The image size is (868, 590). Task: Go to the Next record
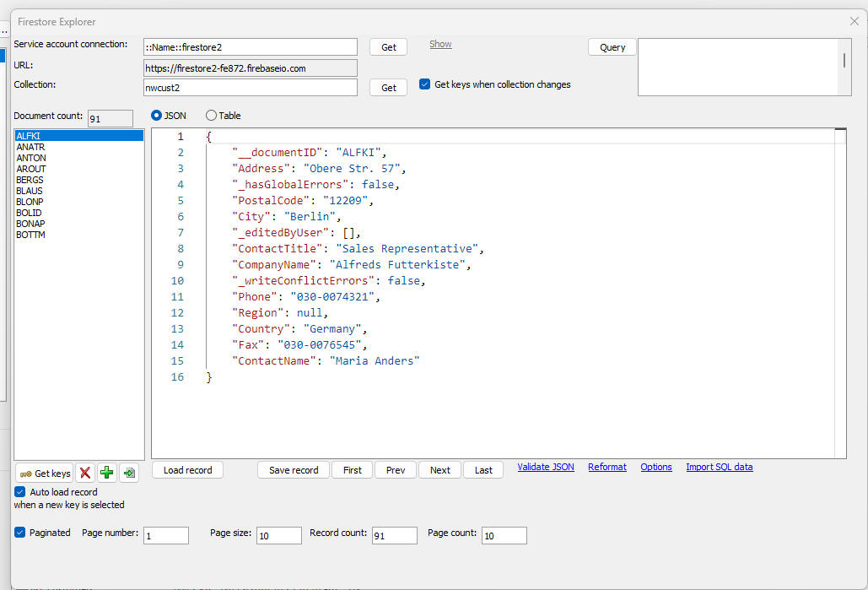coord(440,470)
